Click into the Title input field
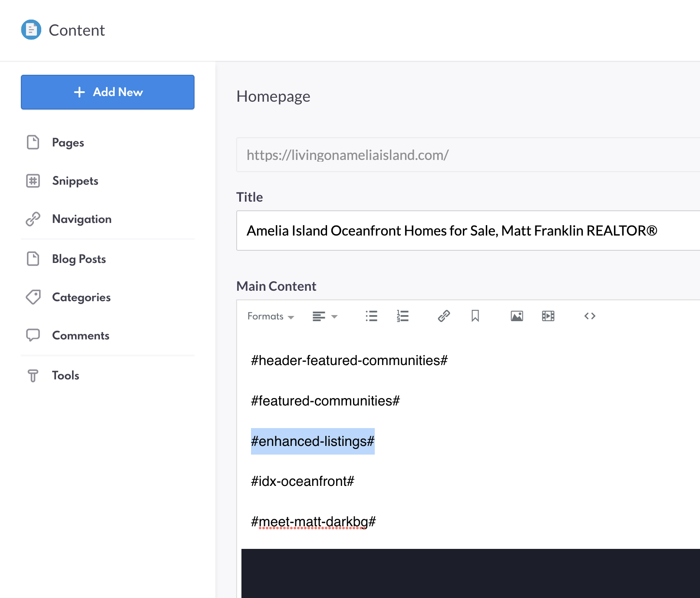This screenshot has width=700, height=598. [468, 230]
